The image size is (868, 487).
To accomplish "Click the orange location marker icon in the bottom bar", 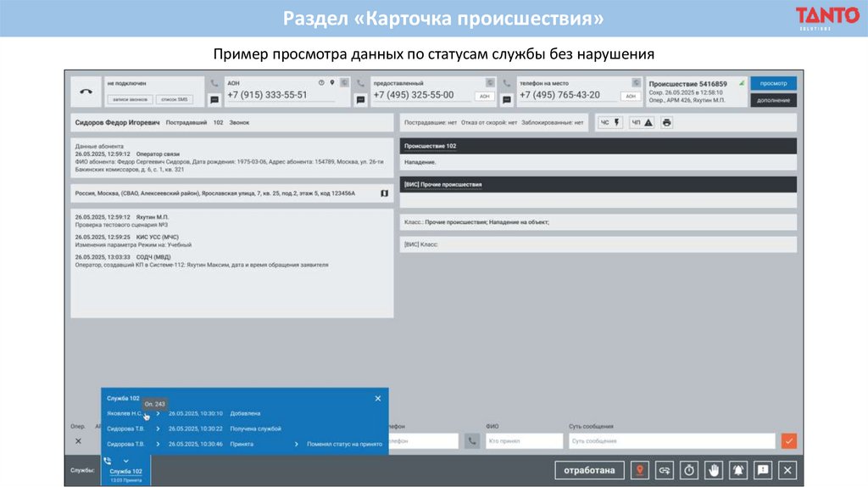I will pyautogui.click(x=639, y=470).
